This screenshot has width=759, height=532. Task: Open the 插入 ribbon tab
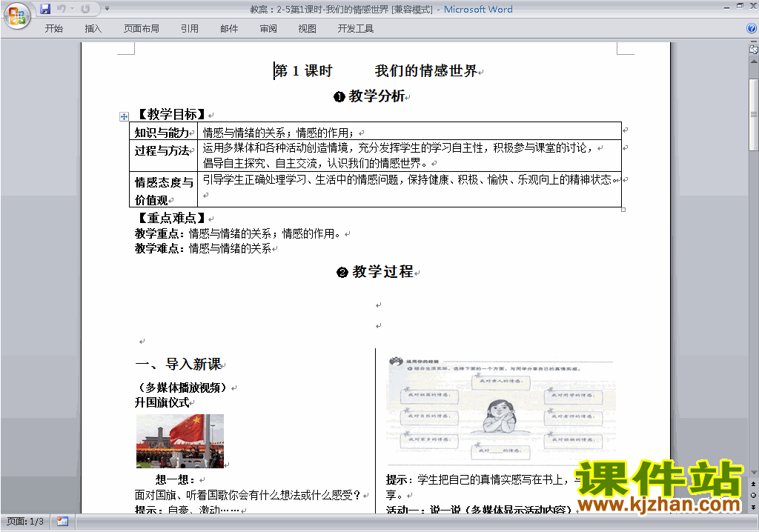(x=93, y=29)
